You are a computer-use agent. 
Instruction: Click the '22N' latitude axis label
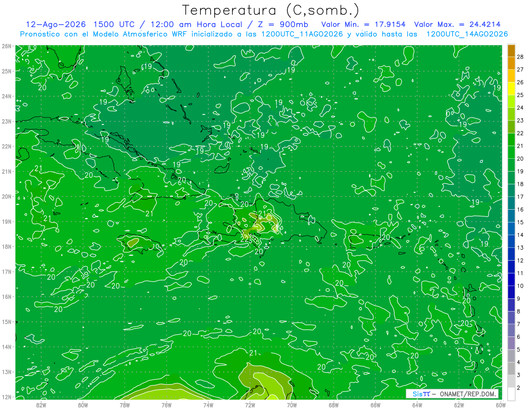pos(6,146)
